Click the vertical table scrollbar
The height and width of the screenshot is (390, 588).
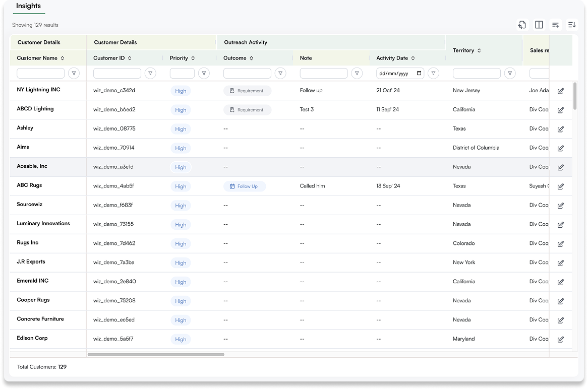click(575, 96)
